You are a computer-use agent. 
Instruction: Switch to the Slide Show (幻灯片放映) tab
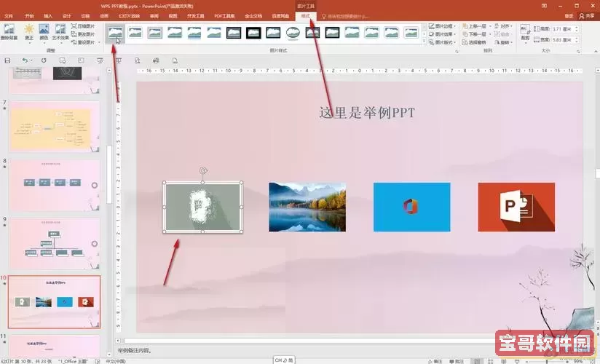click(129, 16)
